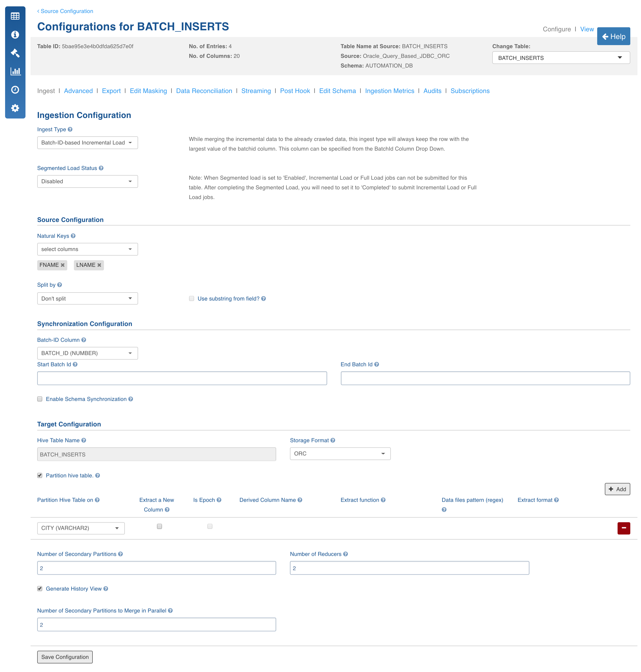Click help icon beside Hive Table Name
The height and width of the screenshot is (672, 641).
point(84,440)
